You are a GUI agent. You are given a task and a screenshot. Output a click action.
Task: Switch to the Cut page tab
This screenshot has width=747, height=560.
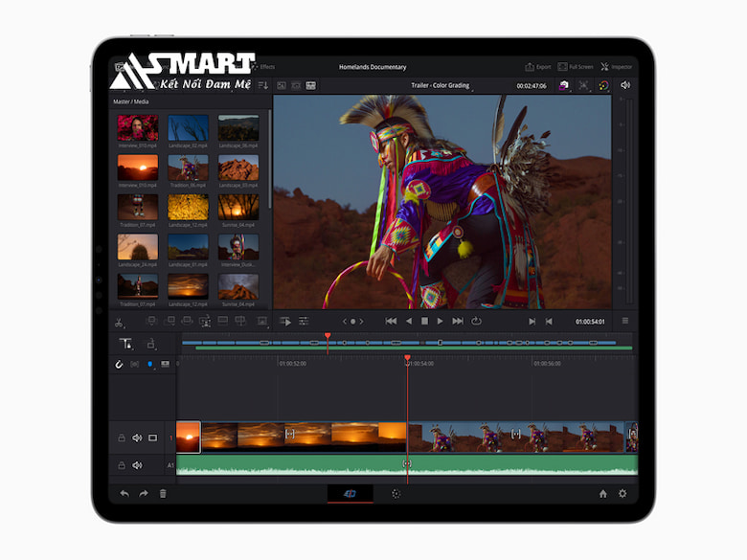point(350,493)
